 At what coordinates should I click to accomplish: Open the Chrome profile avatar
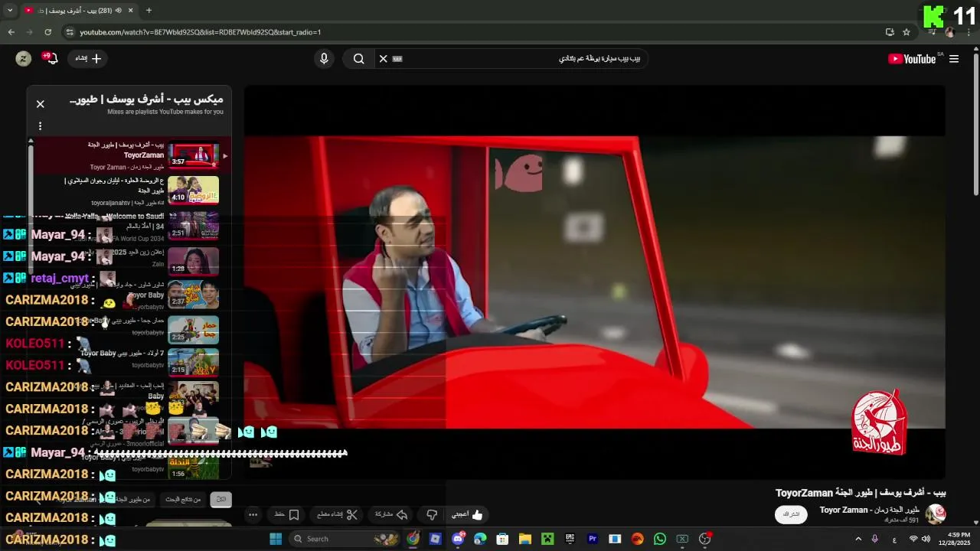tap(950, 32)
